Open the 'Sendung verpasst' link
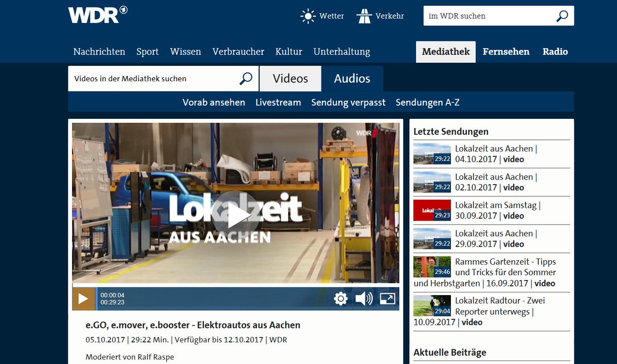Screen dimensions: 617x364 [349, 102]
